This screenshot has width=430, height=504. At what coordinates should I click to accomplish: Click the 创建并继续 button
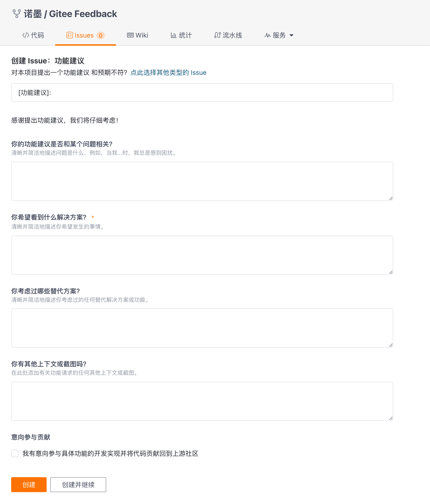pyautogui.click(x=78, y=484)
